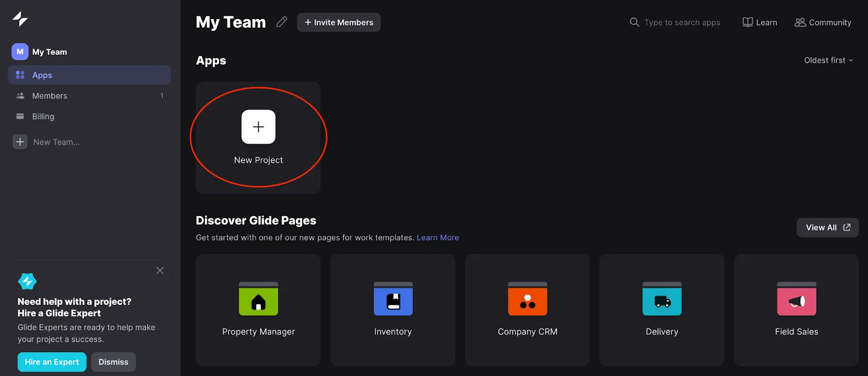This screenshot has width=868, height=376.
Task: Click the Field Sales label
Action: (796, 332)
